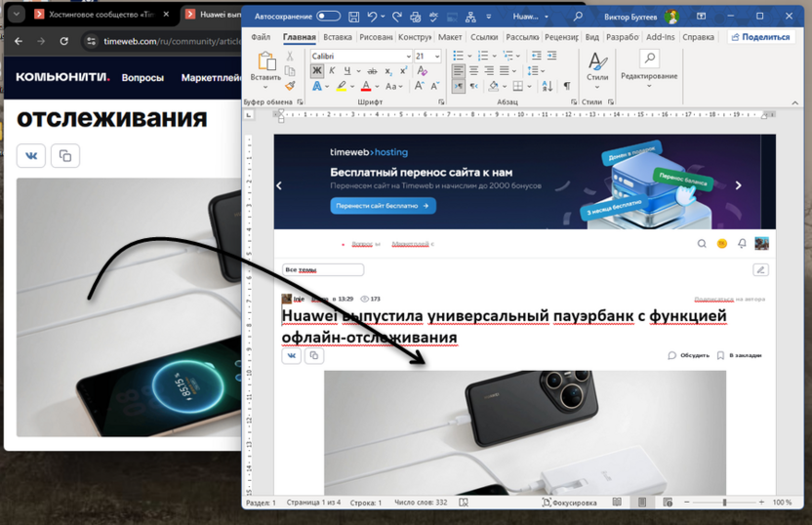The image size is (812, 525).
Task: Adjust the zoom slider in status bar
Action: pos(724,503)
